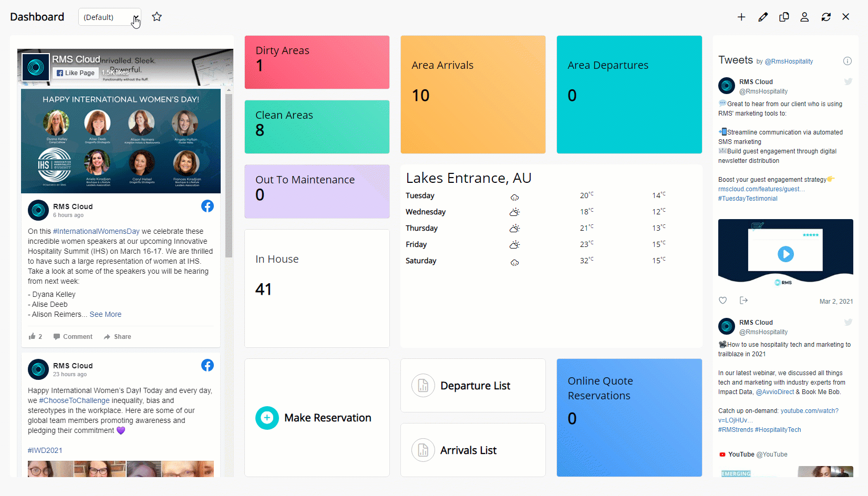The height and width of the screenshot is (496, 868).
Task: Share the Mar 2 tweet with export icon
Action: (743, 300)
